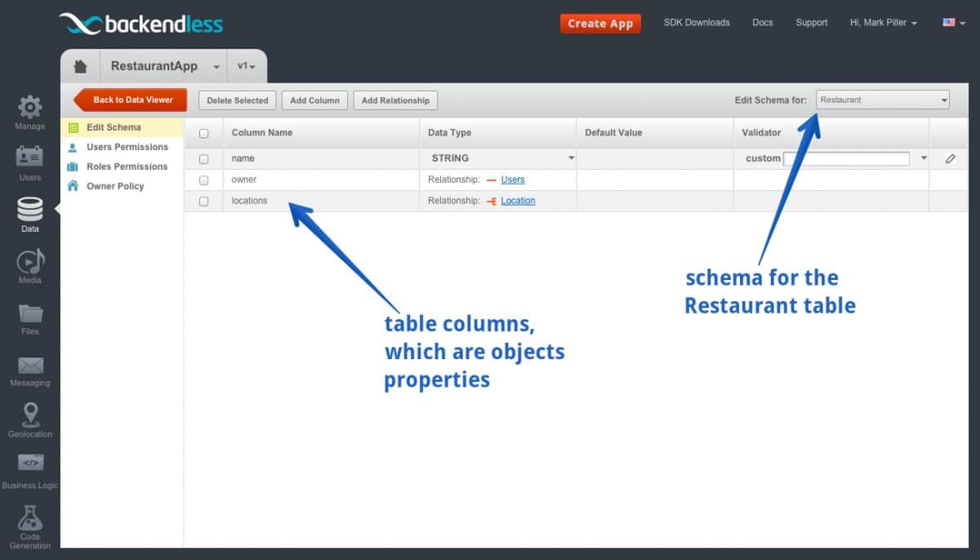Click the pencil edit icon in name row
This screenshot has width=980, height=560.
tap(950, 158)
